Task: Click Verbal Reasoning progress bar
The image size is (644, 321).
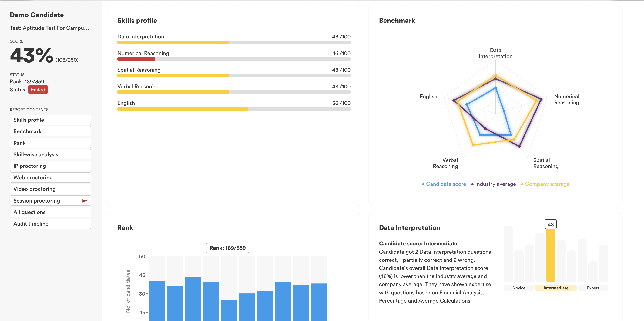Action: point(234,92)
